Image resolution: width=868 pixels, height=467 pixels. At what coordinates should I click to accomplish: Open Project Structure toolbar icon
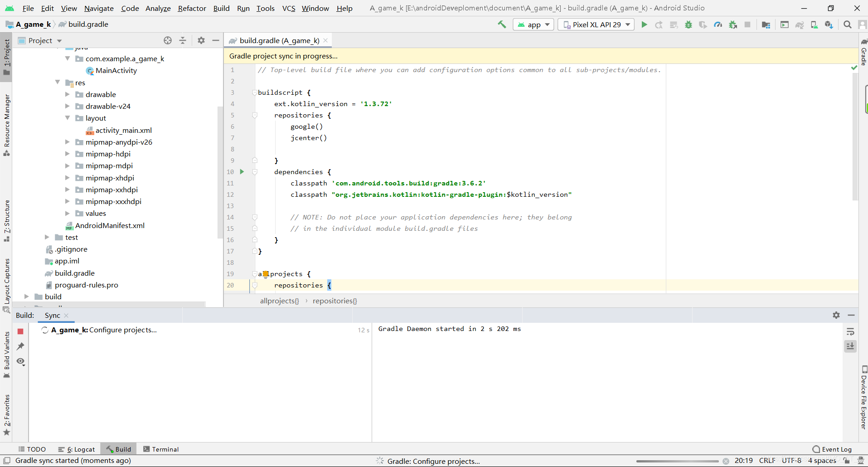point(766,24)
